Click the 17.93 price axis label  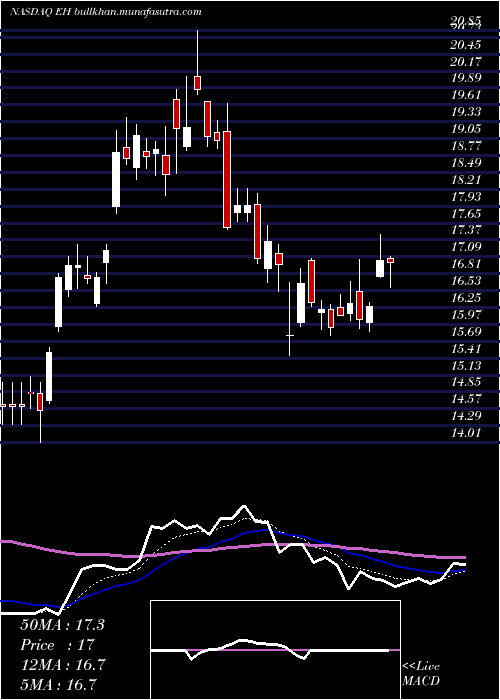466,197
